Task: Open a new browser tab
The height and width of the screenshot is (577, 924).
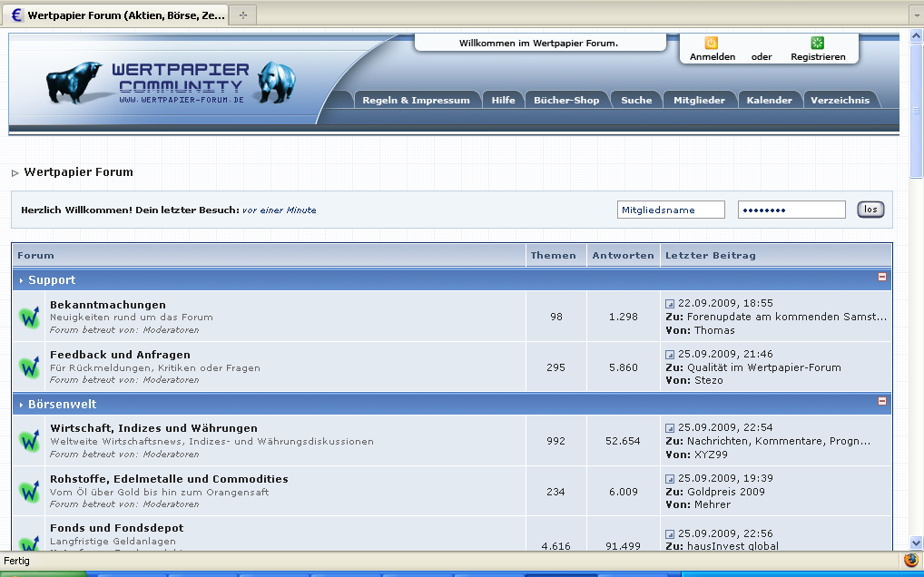Action: pos(242,15)
